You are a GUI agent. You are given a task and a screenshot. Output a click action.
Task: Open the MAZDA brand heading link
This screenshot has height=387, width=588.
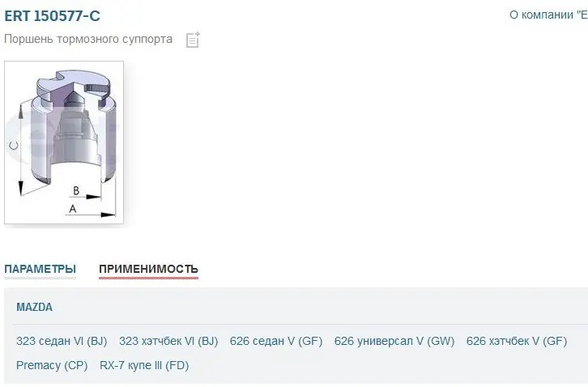tap(35, 307)
